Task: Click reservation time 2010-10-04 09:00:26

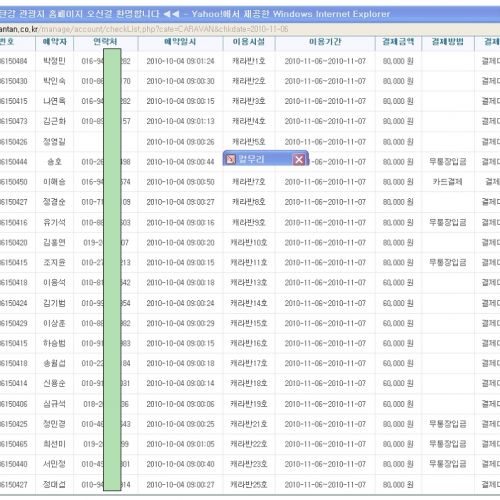Action: [x=180, y=142]
